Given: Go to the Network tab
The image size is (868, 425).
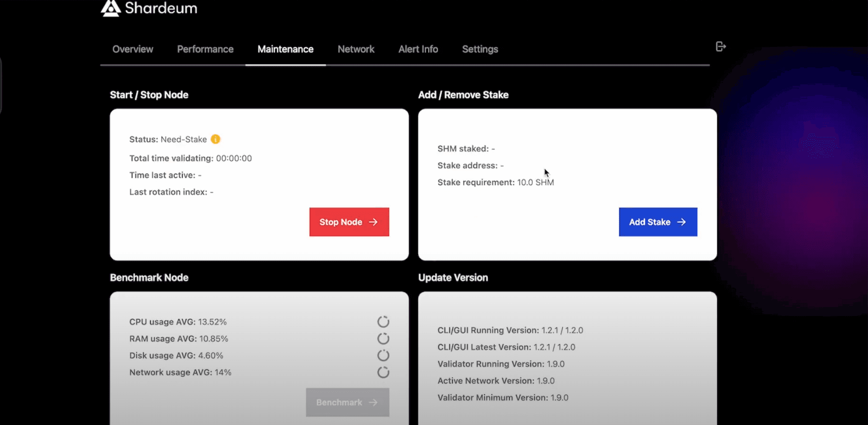Looking at the screenshot, I should tap(356, 49).
